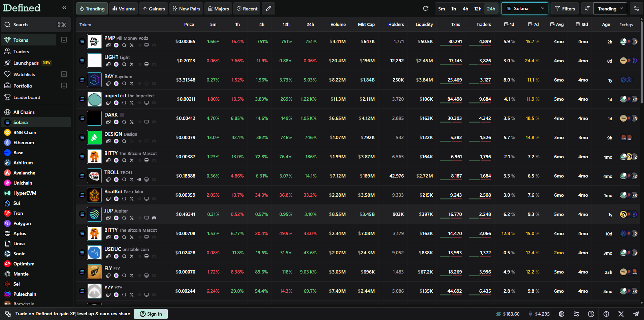Expand the Watchlists section in the sidebar

pyautogui.click(x=64, y=74)
